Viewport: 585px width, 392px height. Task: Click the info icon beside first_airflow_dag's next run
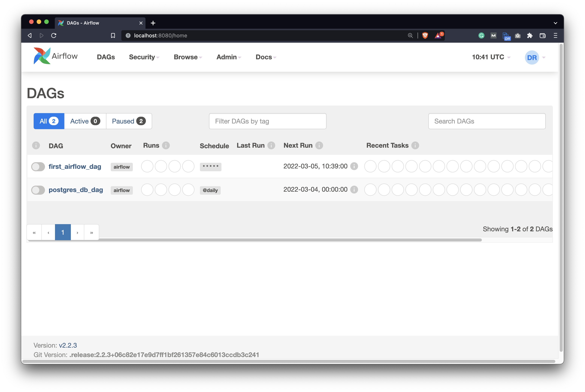(354, 166)
